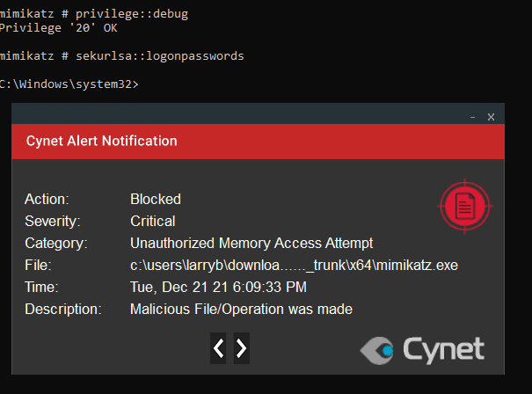
Task: Show the previous Cynet alert
Action: click(218, 348)
